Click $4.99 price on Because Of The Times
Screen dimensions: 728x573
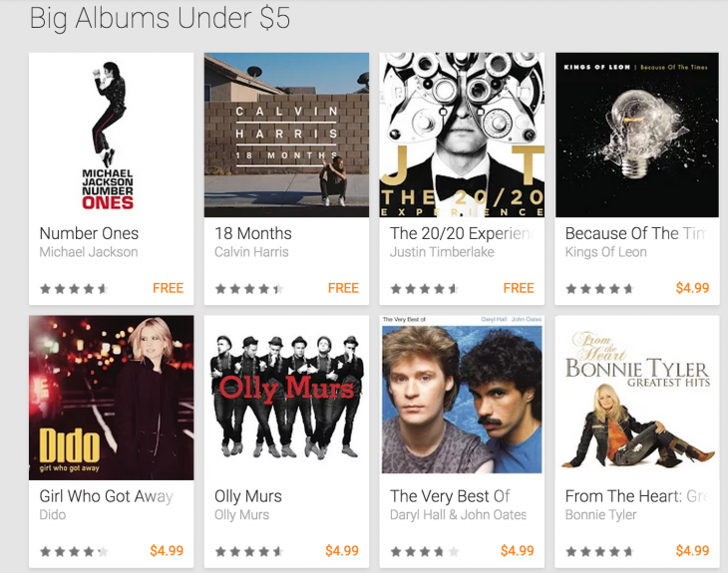click(x=692, y=288)
